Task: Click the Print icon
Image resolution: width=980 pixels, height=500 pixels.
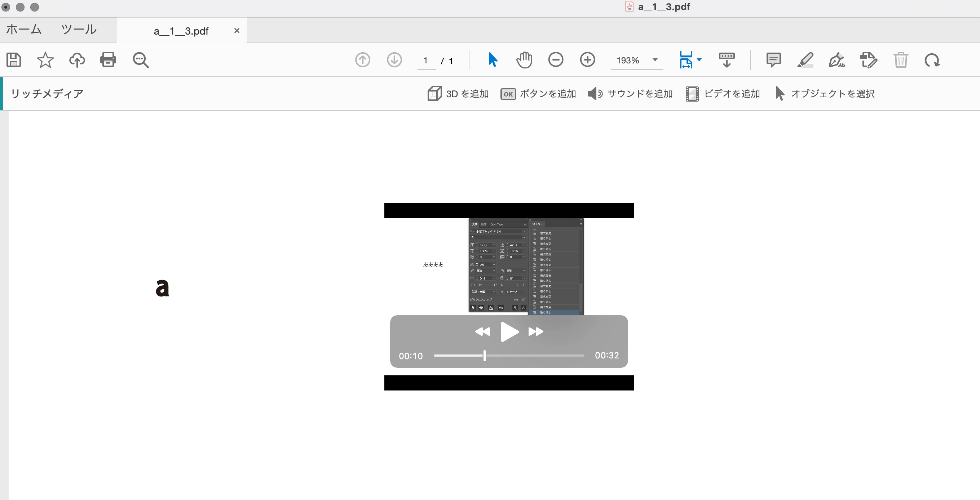Action: 108,60
